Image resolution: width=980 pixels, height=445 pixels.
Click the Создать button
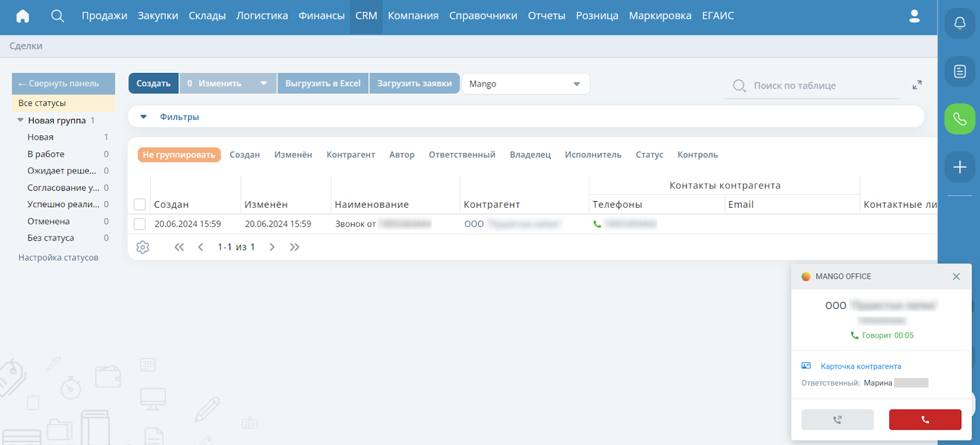(153, 83)
